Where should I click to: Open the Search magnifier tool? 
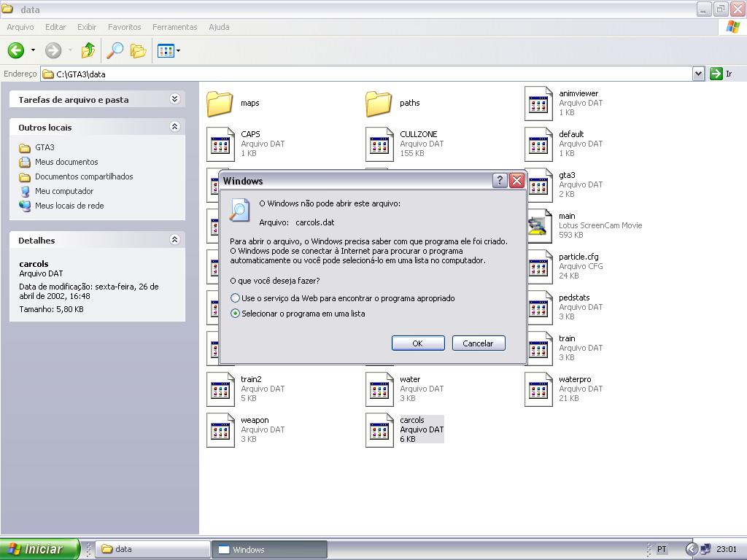115,50
